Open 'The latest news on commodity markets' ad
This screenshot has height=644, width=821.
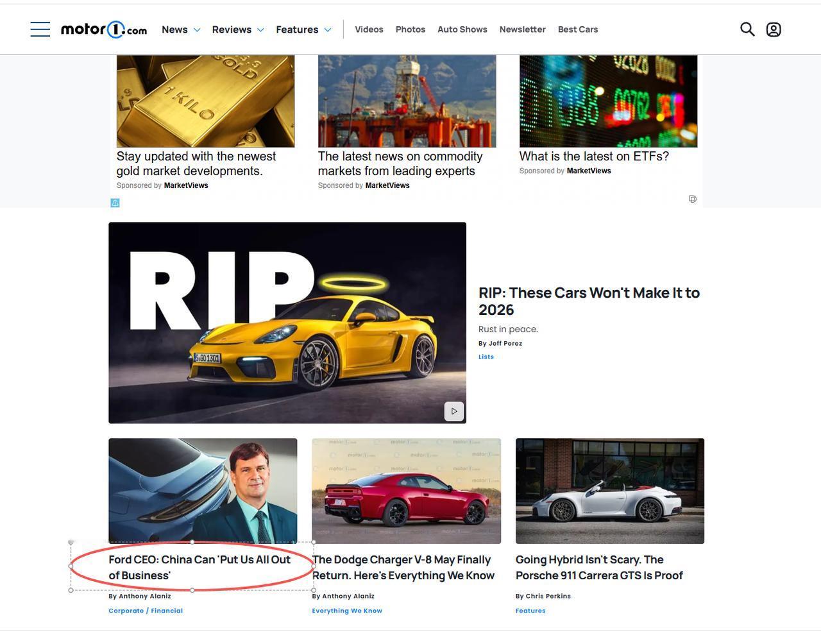(x=400, y=164)
